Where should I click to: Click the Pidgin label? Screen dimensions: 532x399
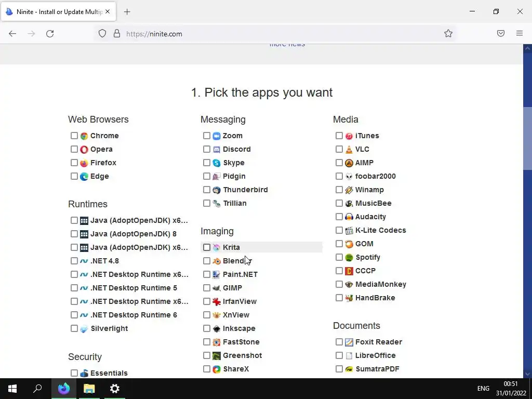click(234, 177)
